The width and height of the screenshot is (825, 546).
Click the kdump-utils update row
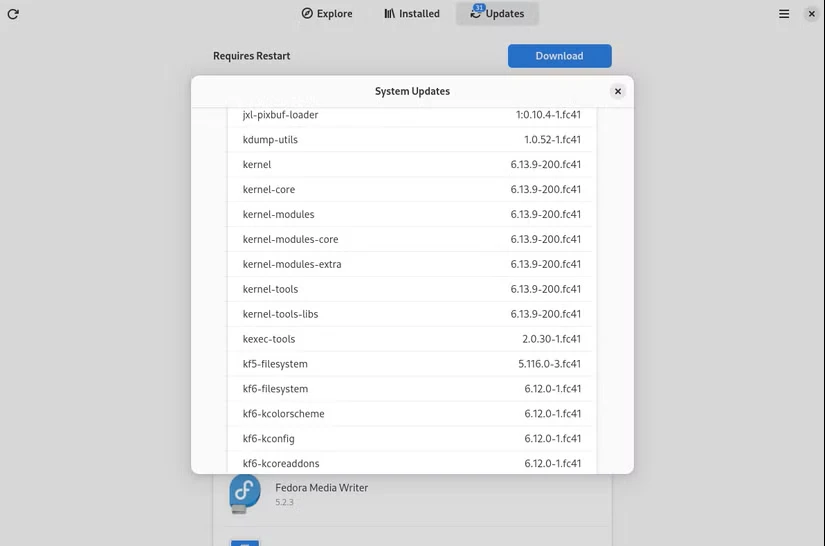pos(411,140)
